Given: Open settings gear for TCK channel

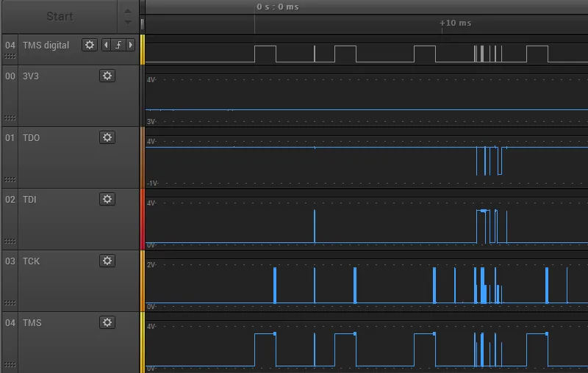Looking at the screenshot, I should tap(107, 261).
